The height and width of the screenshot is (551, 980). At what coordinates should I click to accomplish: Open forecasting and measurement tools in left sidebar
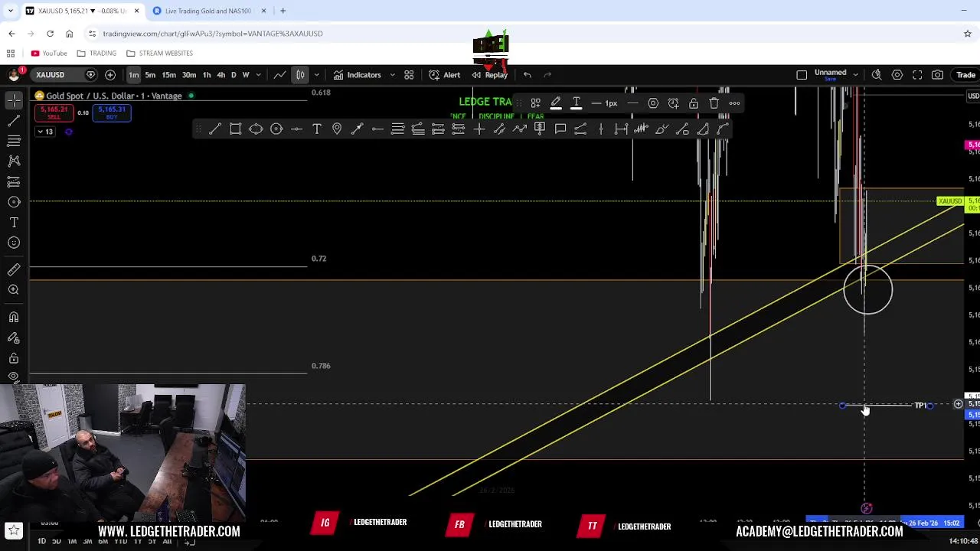click(14, 181)
